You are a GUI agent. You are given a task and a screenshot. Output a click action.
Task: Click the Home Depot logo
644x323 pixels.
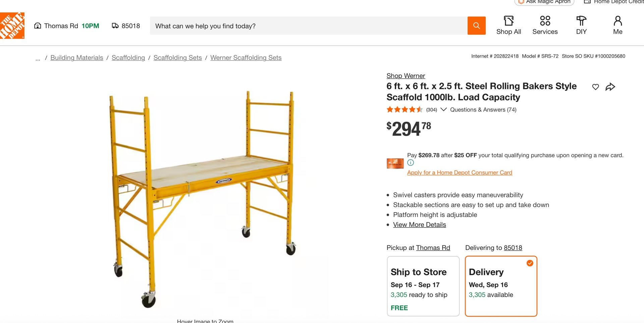click(12, 26)
